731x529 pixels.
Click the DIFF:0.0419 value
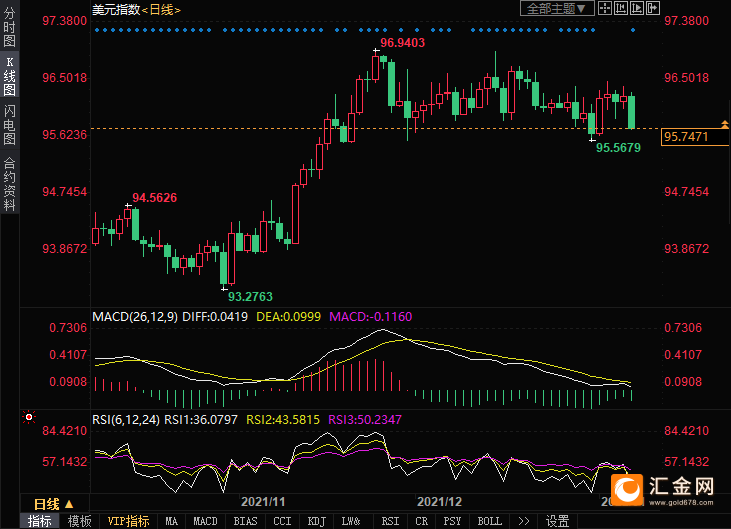point(214,317)
